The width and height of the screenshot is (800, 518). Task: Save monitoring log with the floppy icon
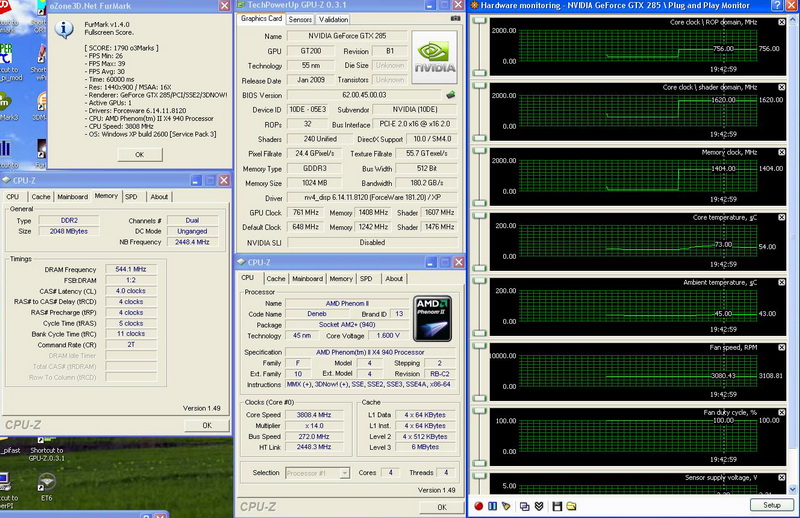point(557,506)
